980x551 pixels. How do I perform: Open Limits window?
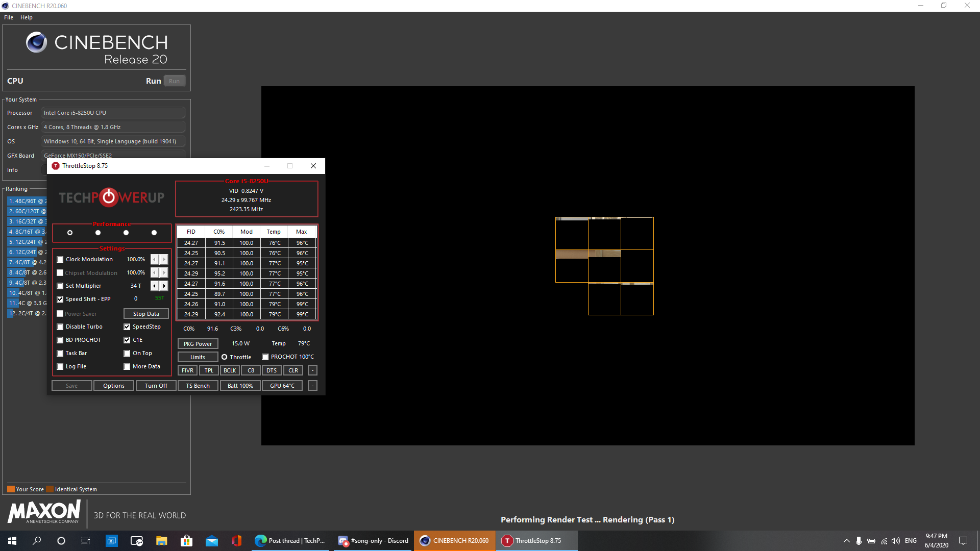click(x=198, y=357)
